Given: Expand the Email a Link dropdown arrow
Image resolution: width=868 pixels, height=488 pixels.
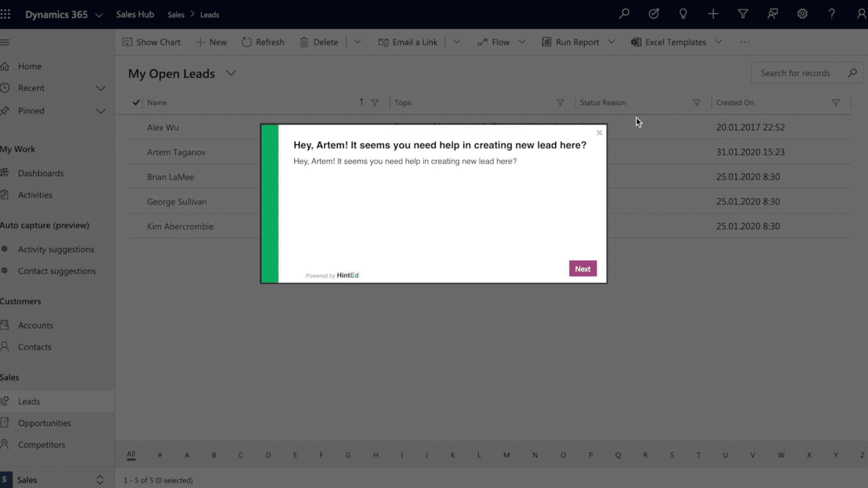Looking at the screenshot, I should point(457,42).
